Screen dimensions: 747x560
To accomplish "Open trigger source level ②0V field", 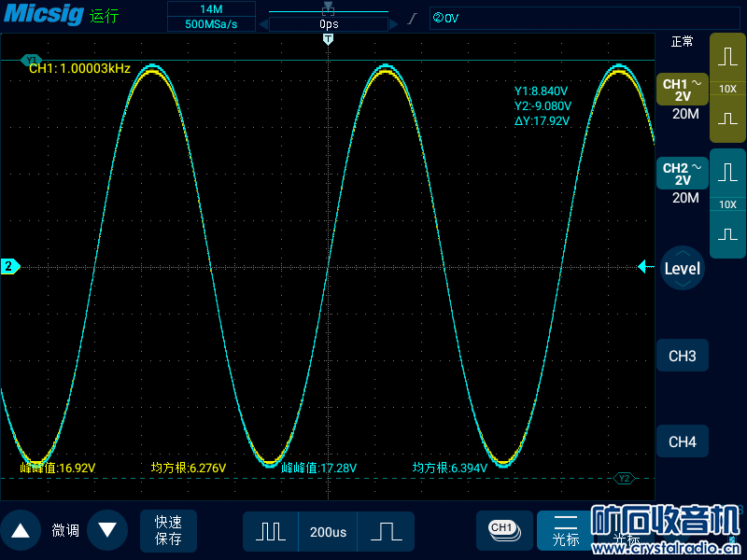I will pyautogui.click(x=585, y=18).
